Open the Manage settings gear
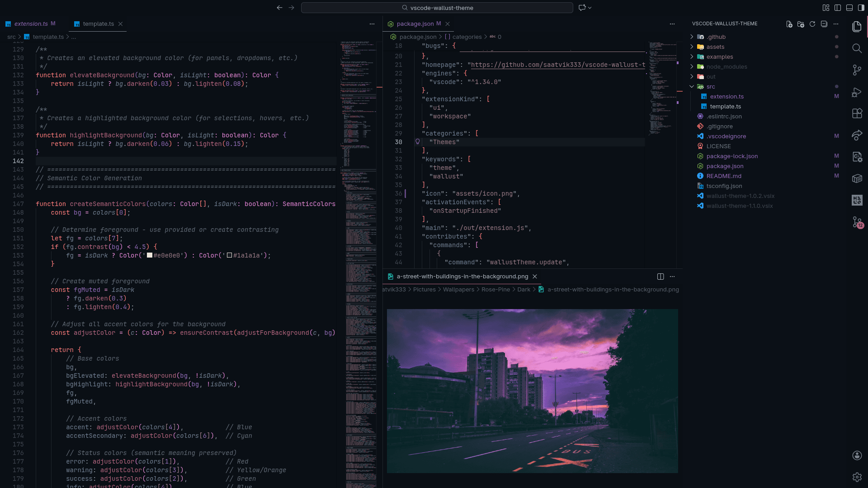Viewport: 868px width, 488px height. [x=857, y=477]
